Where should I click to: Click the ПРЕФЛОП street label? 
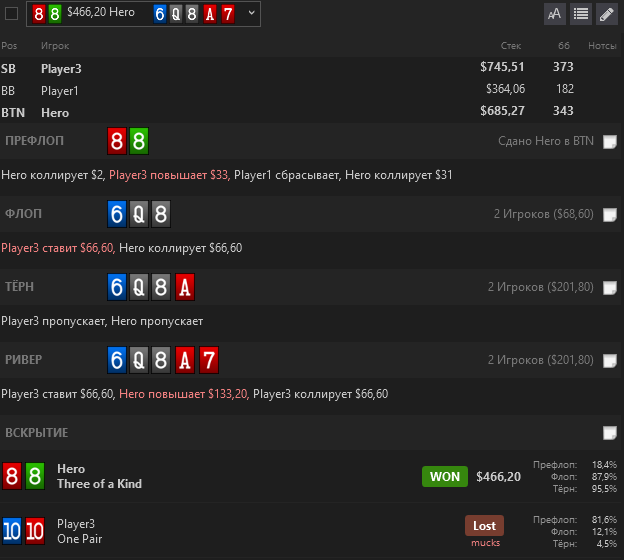(x=34, y=141)
